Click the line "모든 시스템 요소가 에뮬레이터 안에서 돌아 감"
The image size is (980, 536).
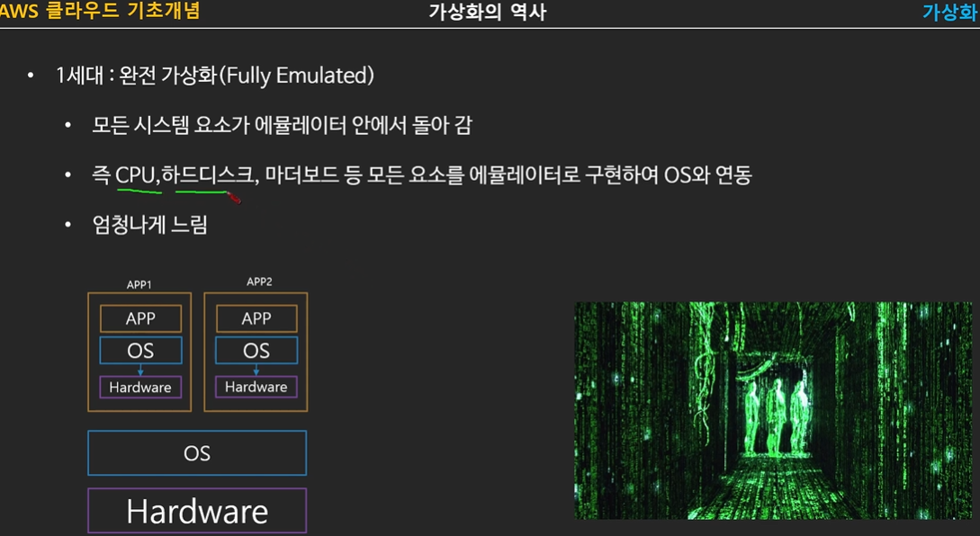(x=282, y=126)
